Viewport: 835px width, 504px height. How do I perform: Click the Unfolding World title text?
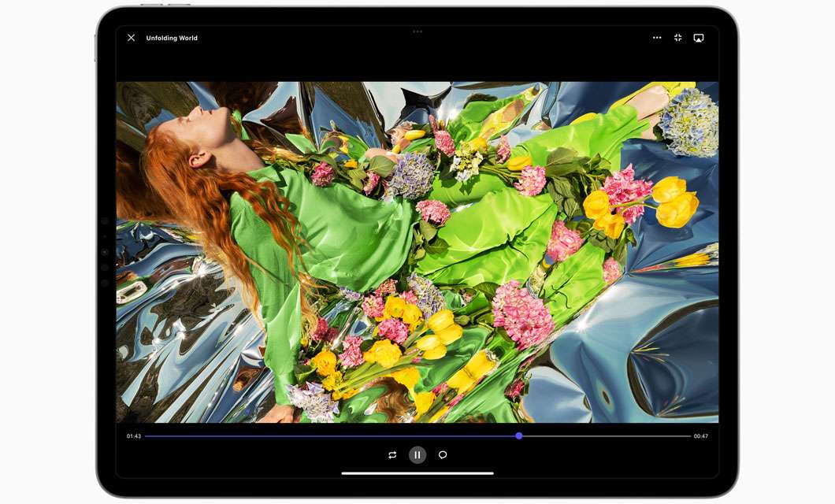(172, 37)
